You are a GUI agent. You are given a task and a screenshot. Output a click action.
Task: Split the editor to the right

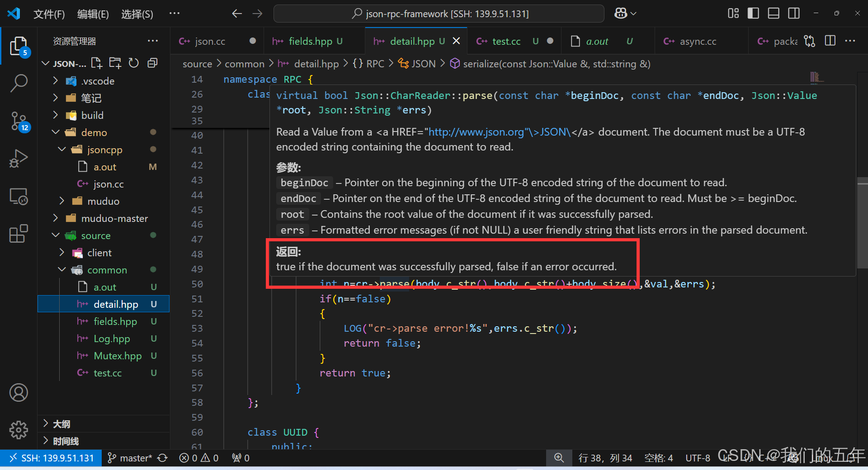[x=830, y=41]
